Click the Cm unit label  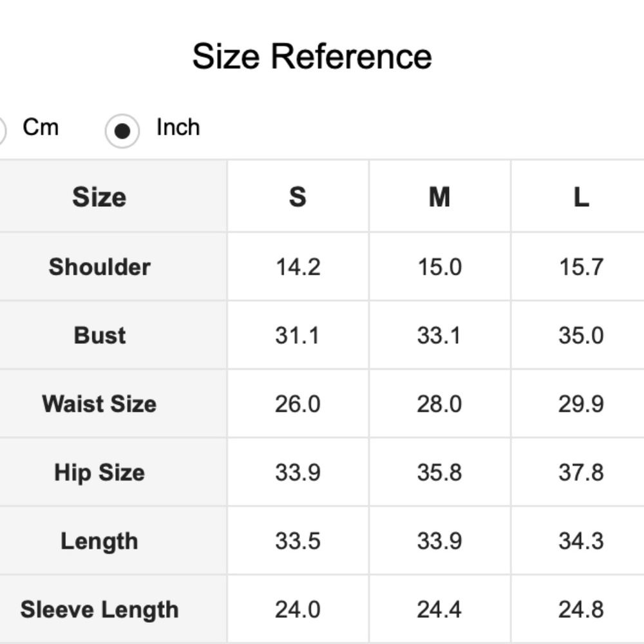pyautogui.click(x=41, y=128)
